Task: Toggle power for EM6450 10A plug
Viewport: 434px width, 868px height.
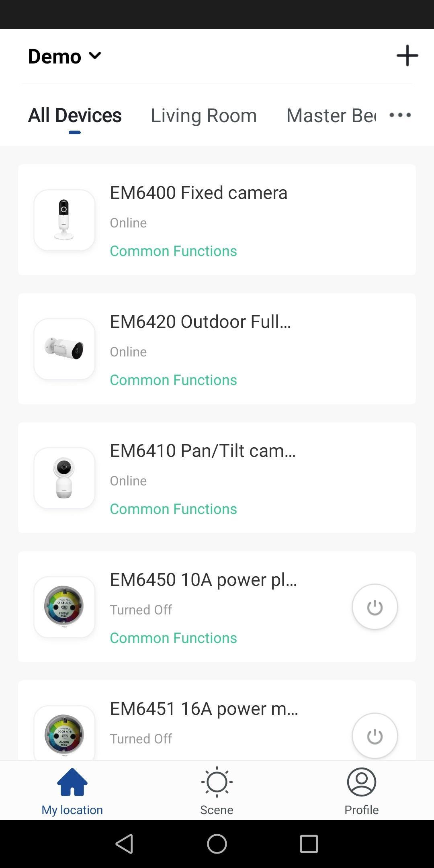Action: point(375,607)
